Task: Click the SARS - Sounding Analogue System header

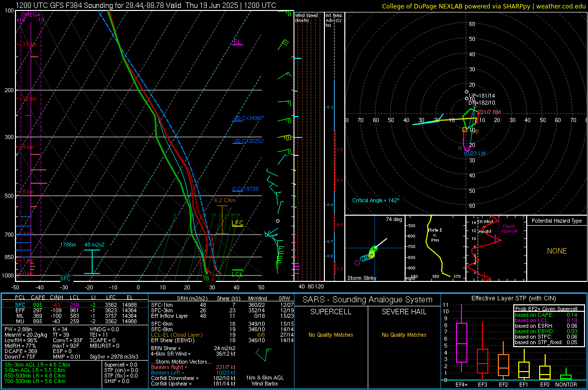Action: [368, 300]
